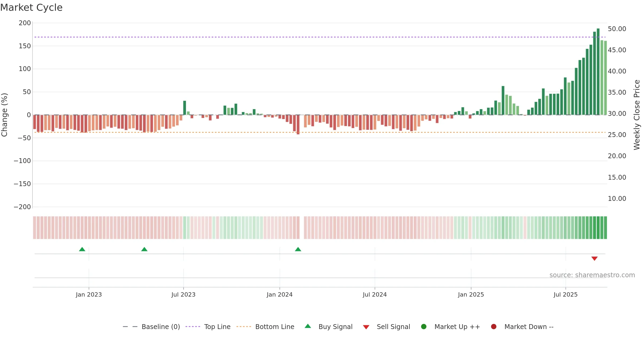Click the 100 tick on Change axis

coord(25,69)
